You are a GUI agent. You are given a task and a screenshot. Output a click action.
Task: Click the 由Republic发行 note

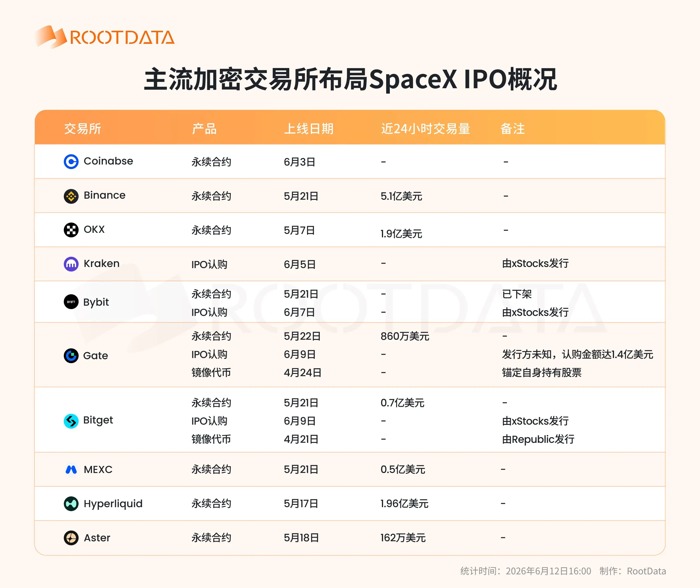pyautogui.click(x=538, y=439)
